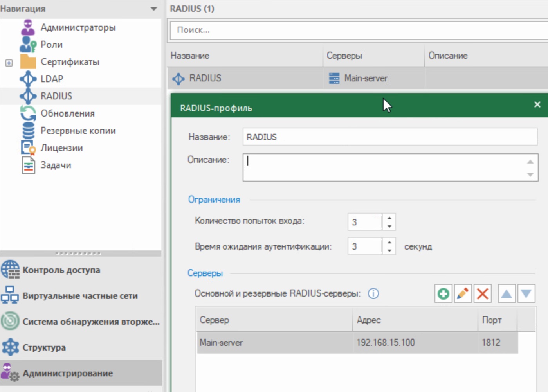Increase Количество попыток входа value
The height and width of the screenshot is (392, 548).
[389, 218]
